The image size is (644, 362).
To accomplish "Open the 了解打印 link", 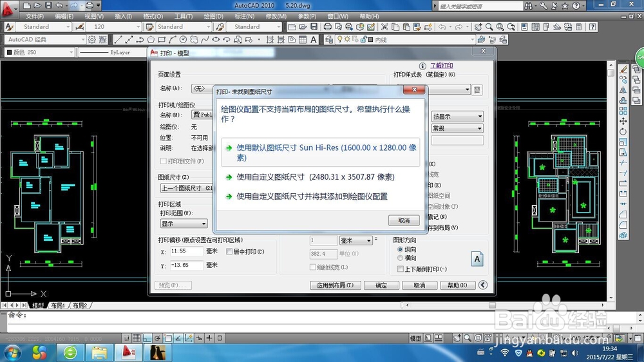I will tap(442, 65).
